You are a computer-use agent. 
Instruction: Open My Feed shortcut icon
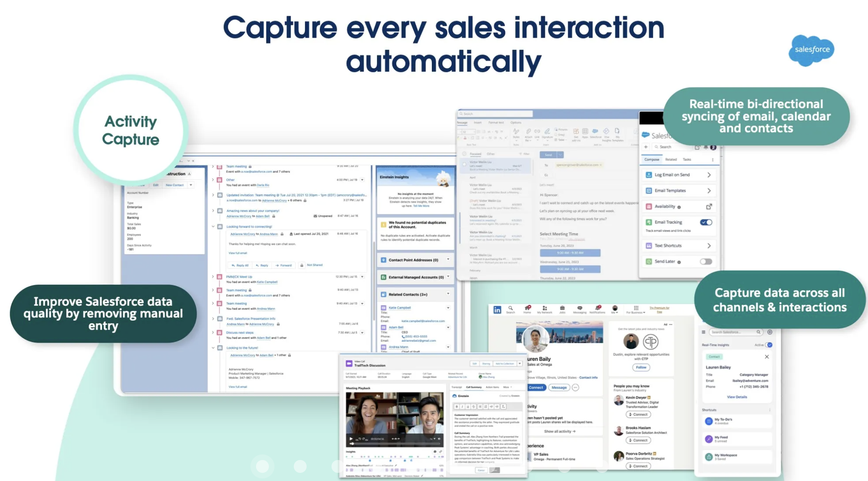click(x=709, y=439)
